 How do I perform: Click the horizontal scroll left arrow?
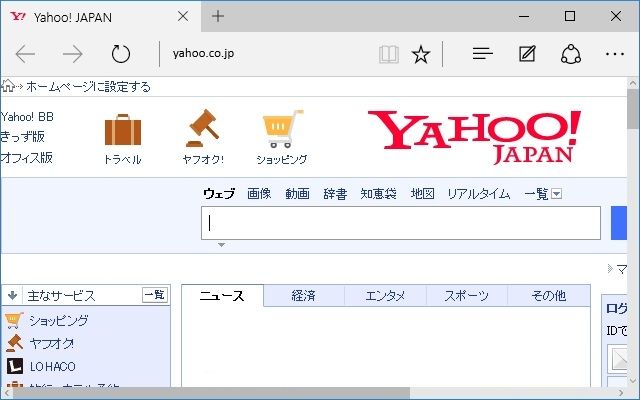tap(6, 393)
